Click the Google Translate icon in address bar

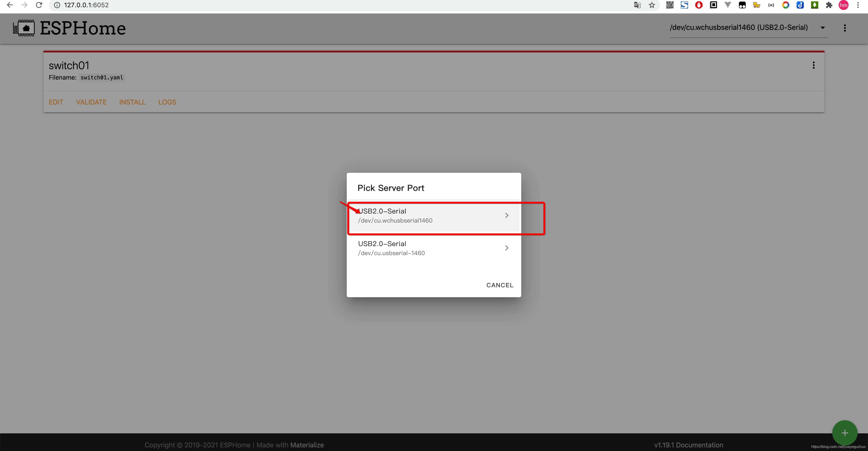tap(637, 5)
